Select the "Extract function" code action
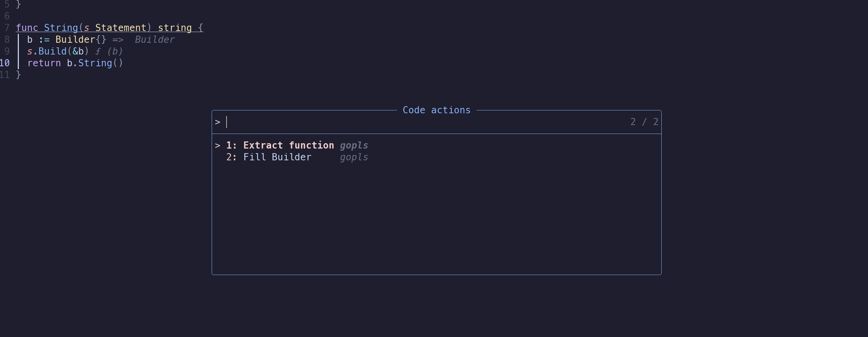This screenshot has width=868, height=337. pyautogui.click(x=288, y=145)
